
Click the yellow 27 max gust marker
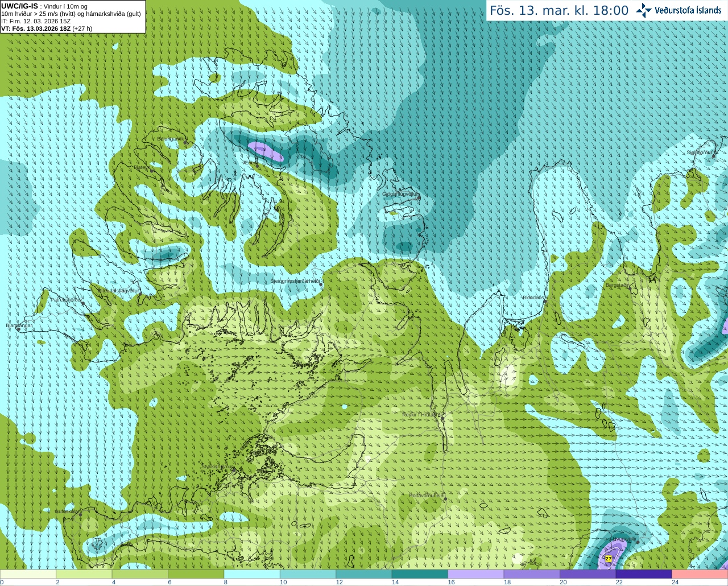(x=609, y=559)
